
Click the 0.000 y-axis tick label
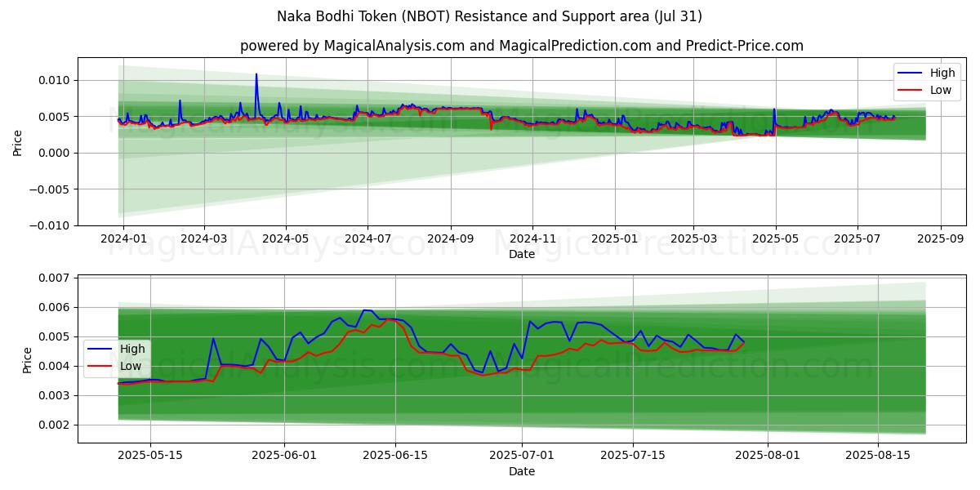point(56,153)
